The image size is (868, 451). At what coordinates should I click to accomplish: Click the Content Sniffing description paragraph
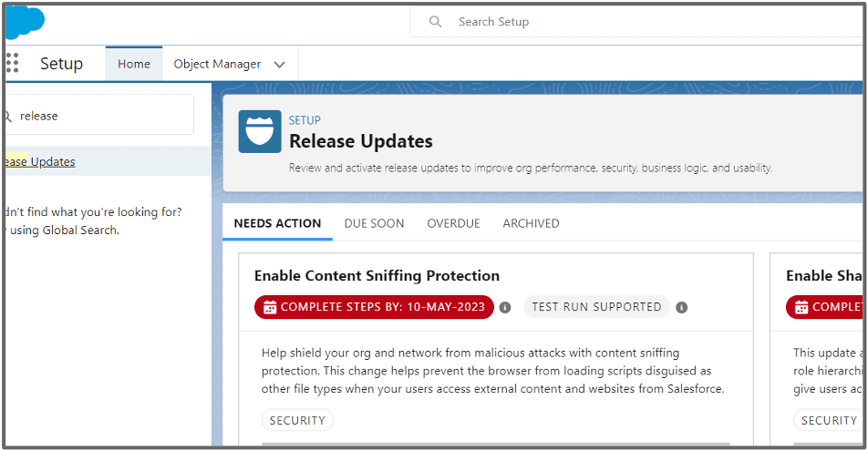[x=492, y=371]
